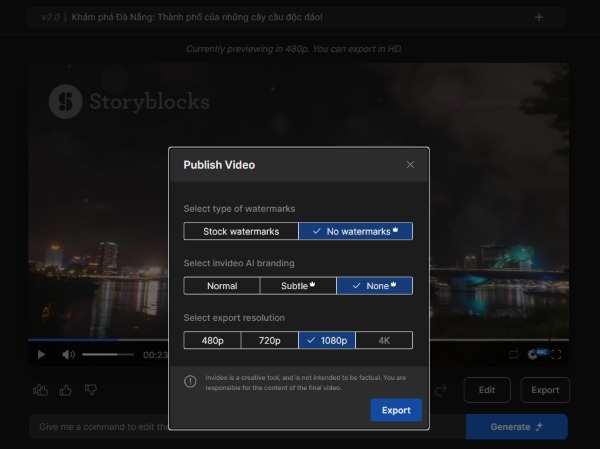Select No watermarks option

coord(355,231)
